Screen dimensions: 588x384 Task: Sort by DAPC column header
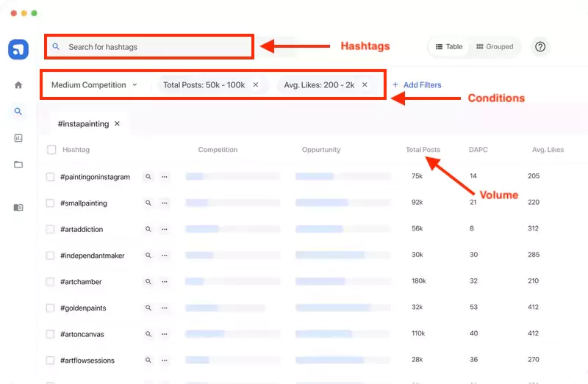(478, 150)
